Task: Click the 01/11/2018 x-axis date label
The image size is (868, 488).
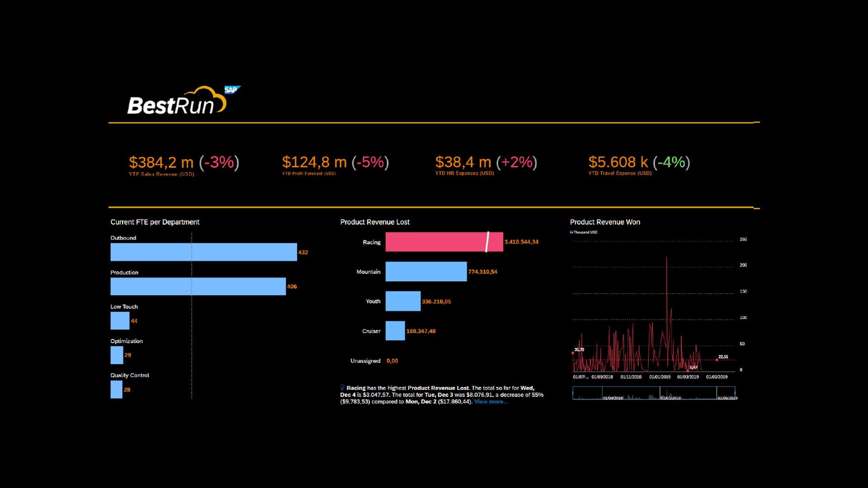Action: pyautogui.click(x=631, y=377)
